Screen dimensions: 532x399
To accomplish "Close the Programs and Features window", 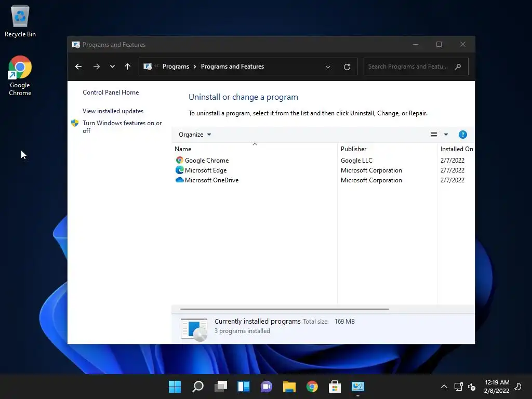I will [x=463, y=45].
